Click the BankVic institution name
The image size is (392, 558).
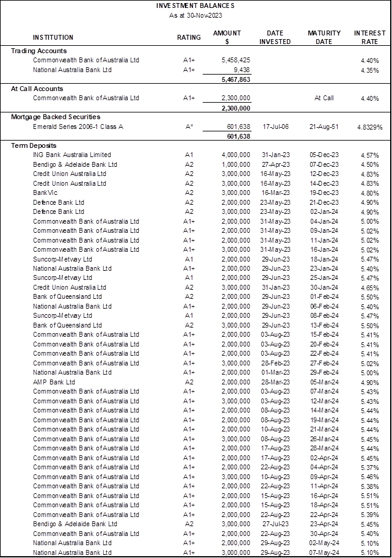(45, 193)
